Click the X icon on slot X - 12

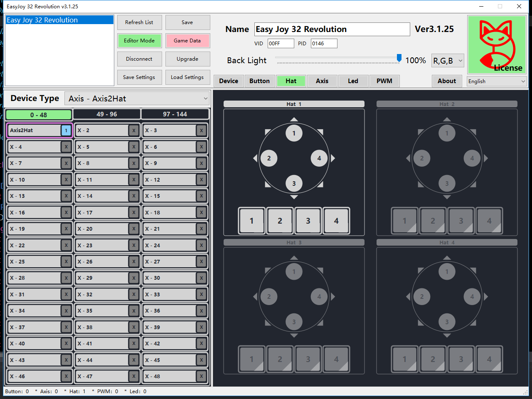click(201, 180)
